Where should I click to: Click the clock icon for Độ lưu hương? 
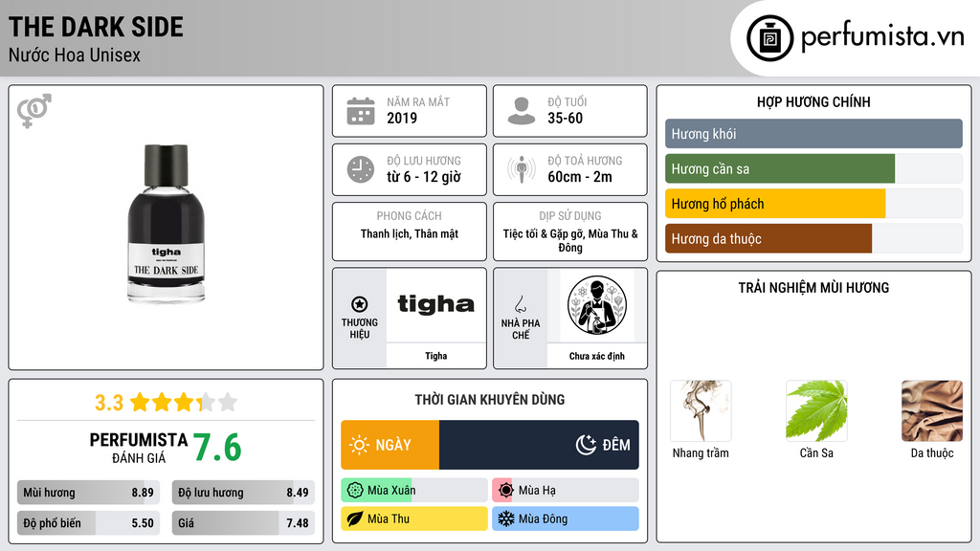[361, 169]
